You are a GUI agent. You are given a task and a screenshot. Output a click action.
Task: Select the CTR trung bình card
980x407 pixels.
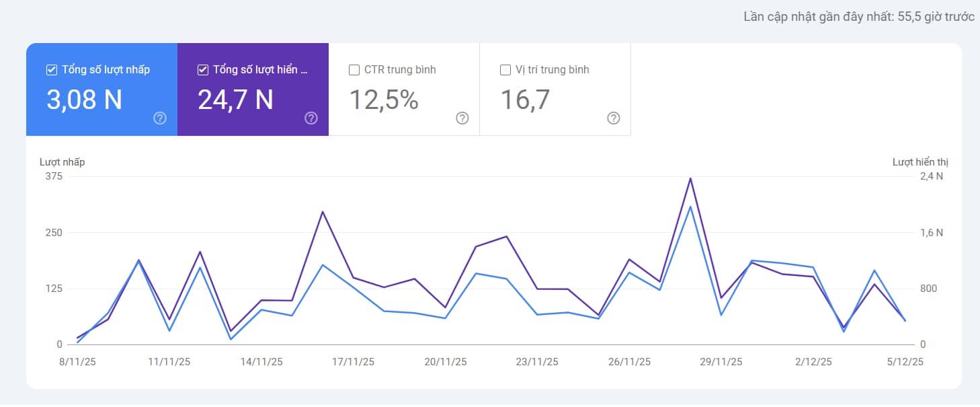tap(403, 89)
